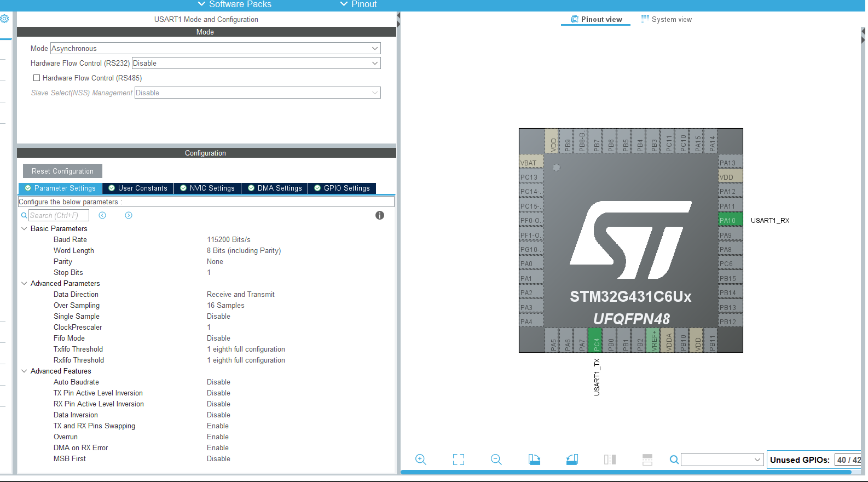Collapse the Basic Parameters group
The height and width of the screenshot is (482, 868).
click(x=24, y=228)
